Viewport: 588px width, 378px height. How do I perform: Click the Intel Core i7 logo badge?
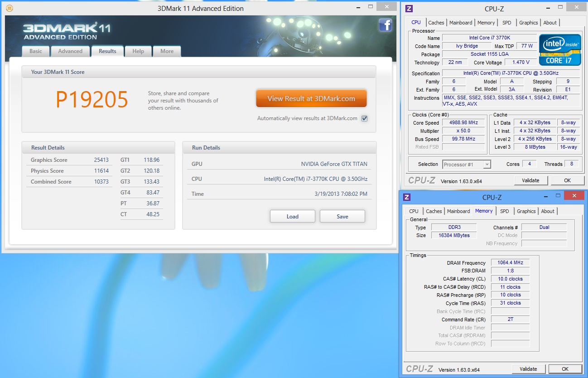click(x=560, y=49)
